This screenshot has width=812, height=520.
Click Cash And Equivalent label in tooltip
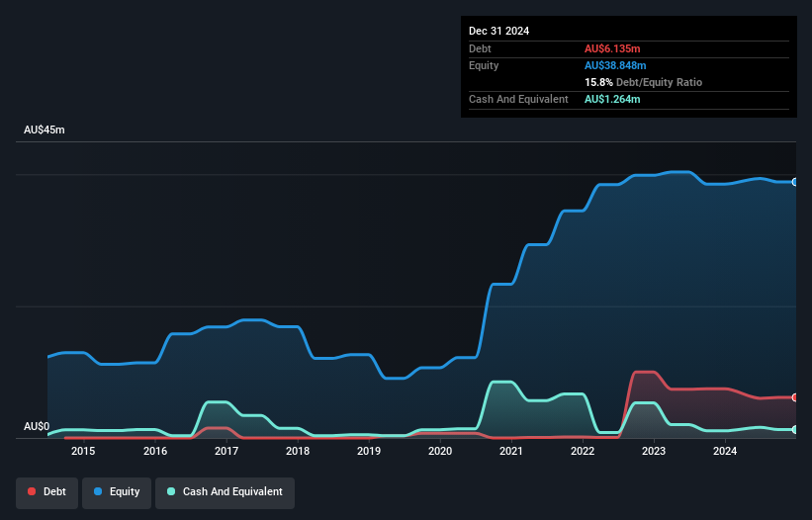coord(518,99)
